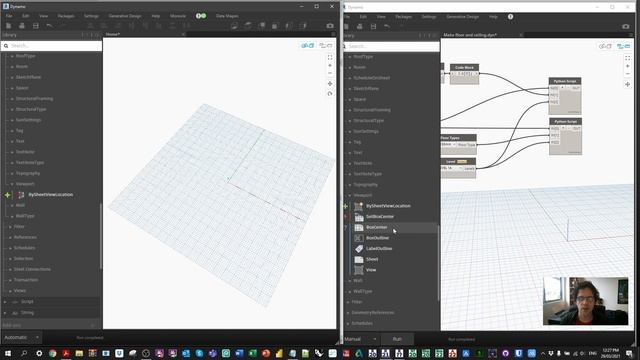Click Open file icon in left Dynamo toolbar

22,26
